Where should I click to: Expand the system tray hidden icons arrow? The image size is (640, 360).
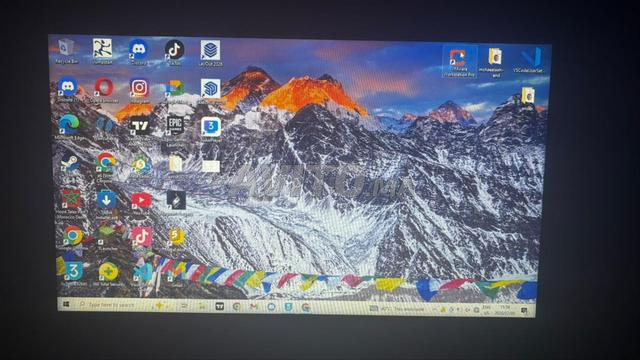(x=434, y=310)
